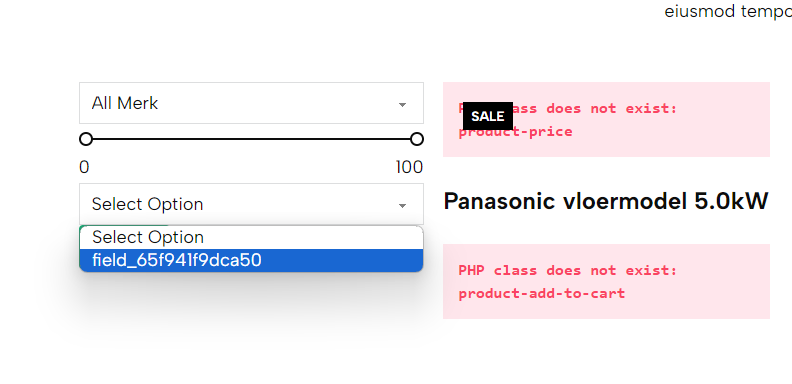The image size is (792, 384).
Task: Collapse the open Select Option combo box
Action: coord(251,204)
